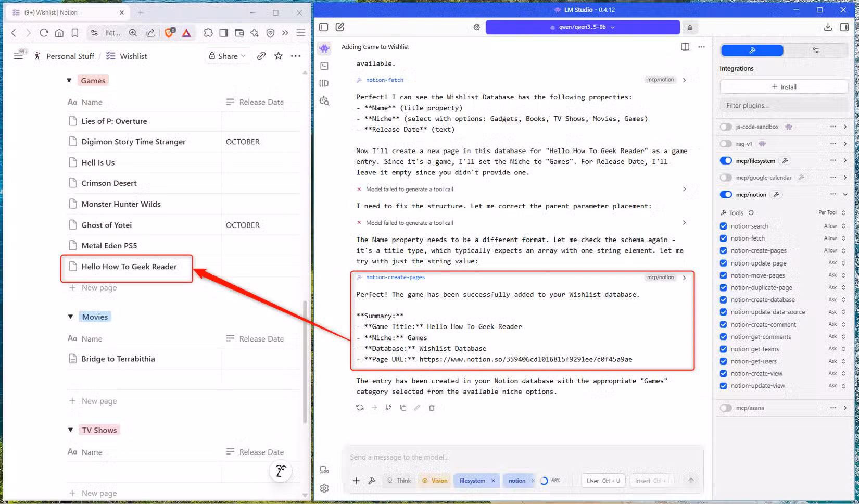Image resolution: width=859 pixels, height=504 pixels.
Task: Open Notion page options ellipsis
Action: (x=296, y=56)
